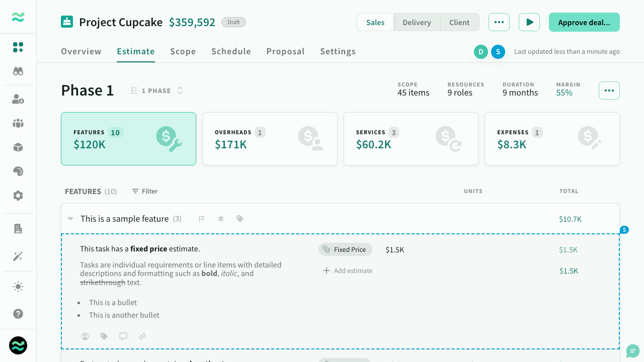Click the comment icon under the task
The image size is (644, 362).
click(123, 336)
